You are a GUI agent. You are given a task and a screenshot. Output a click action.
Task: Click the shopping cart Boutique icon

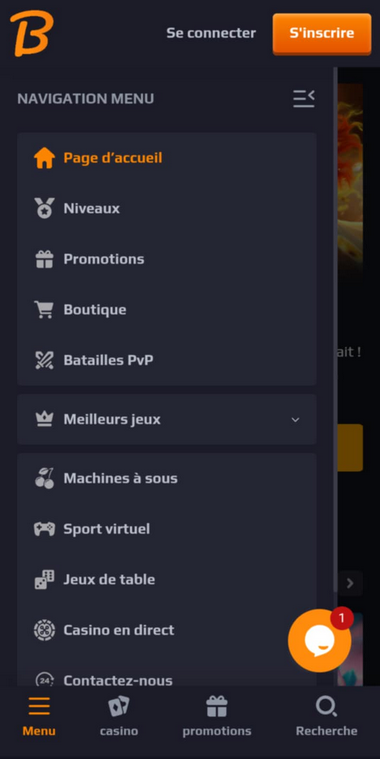44,309
